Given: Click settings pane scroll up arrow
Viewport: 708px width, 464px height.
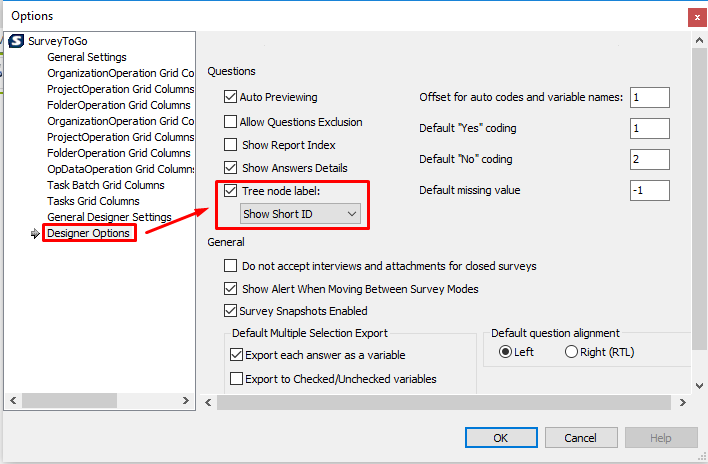Looking at the screenshot, I should [699, 41].
